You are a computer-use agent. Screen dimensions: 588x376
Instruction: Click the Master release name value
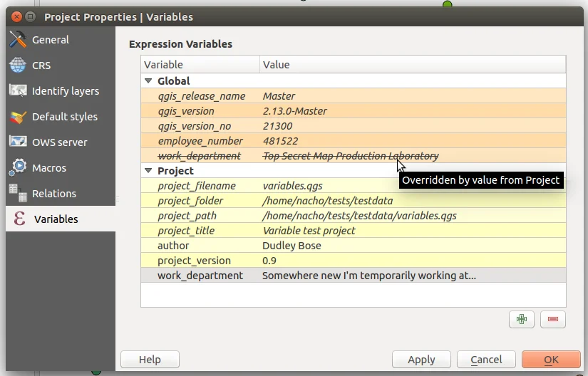click(x=279, y=96)
